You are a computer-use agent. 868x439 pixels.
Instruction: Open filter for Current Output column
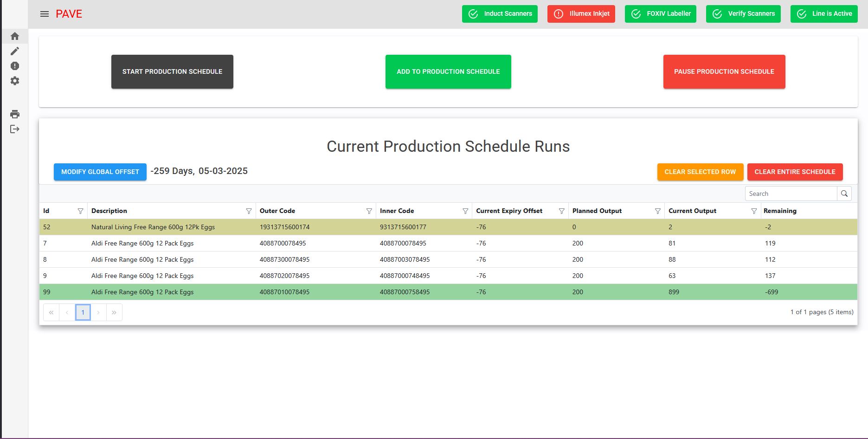[x=754, y=211]
